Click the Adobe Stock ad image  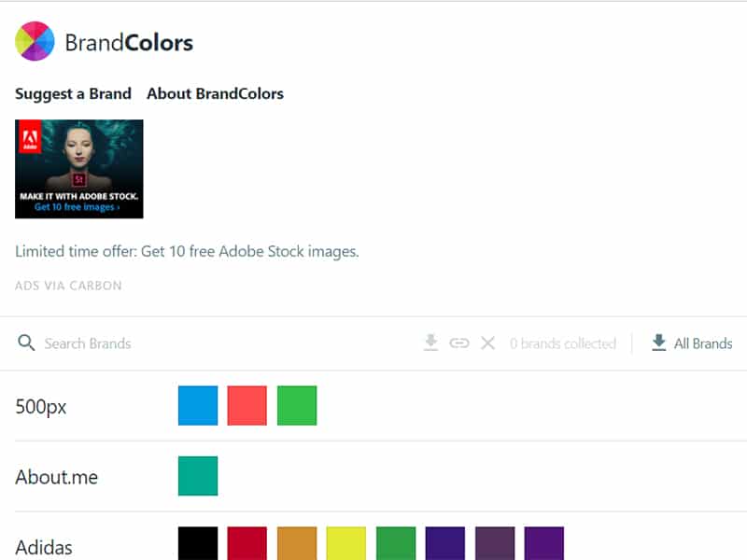click(79, 169)
